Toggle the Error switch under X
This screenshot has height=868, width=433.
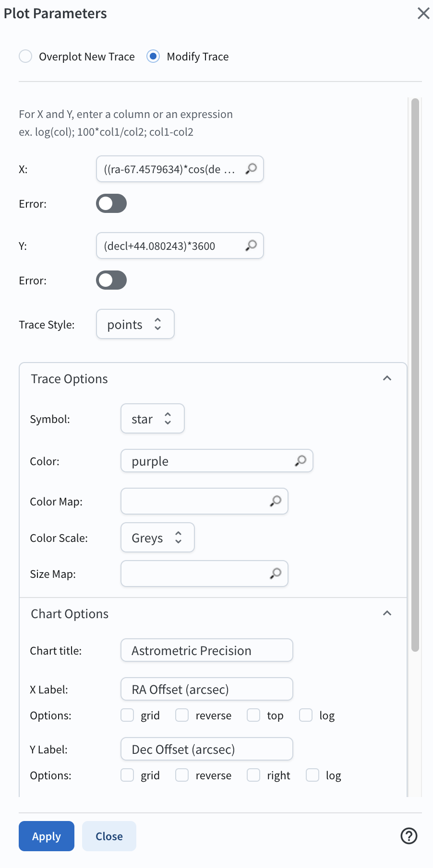pos(111,203)
